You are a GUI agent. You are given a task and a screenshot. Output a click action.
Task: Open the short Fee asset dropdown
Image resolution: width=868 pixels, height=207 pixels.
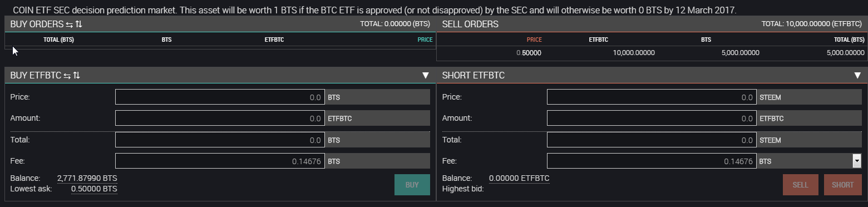tap(857, 161)
